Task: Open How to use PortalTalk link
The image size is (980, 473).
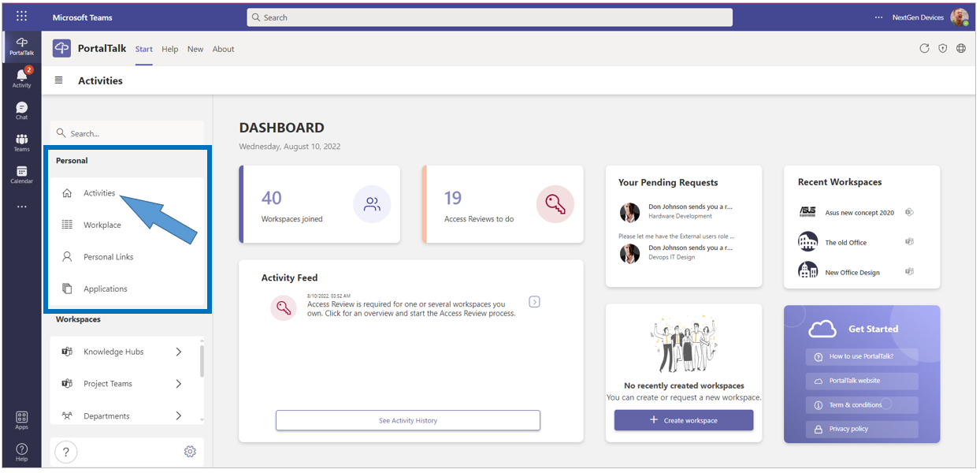Action: tap(862, 356)
